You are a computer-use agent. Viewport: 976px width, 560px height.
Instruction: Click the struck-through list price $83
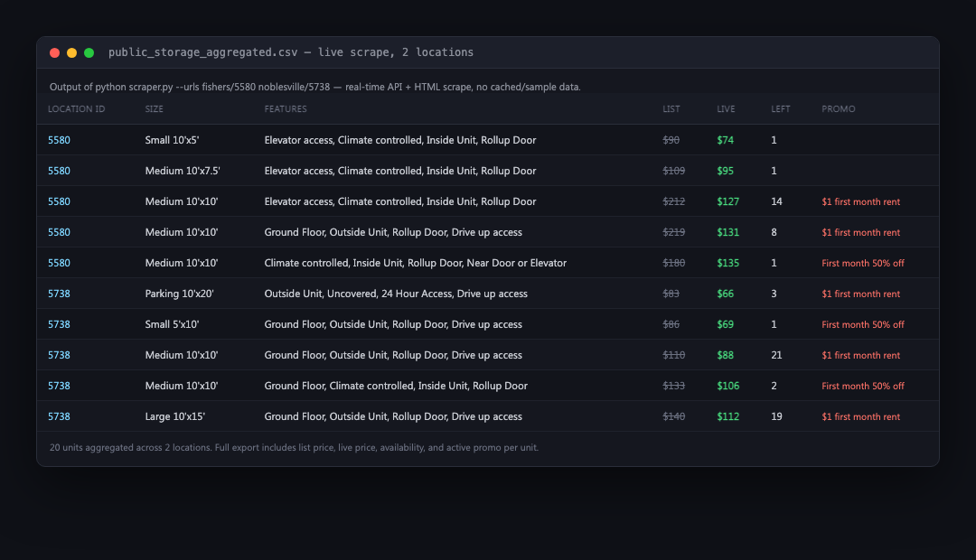point(671,294)
